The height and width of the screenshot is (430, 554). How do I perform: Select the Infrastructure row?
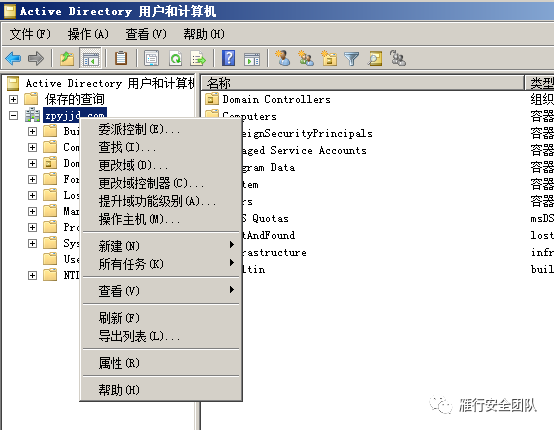(x=274, y=252)
